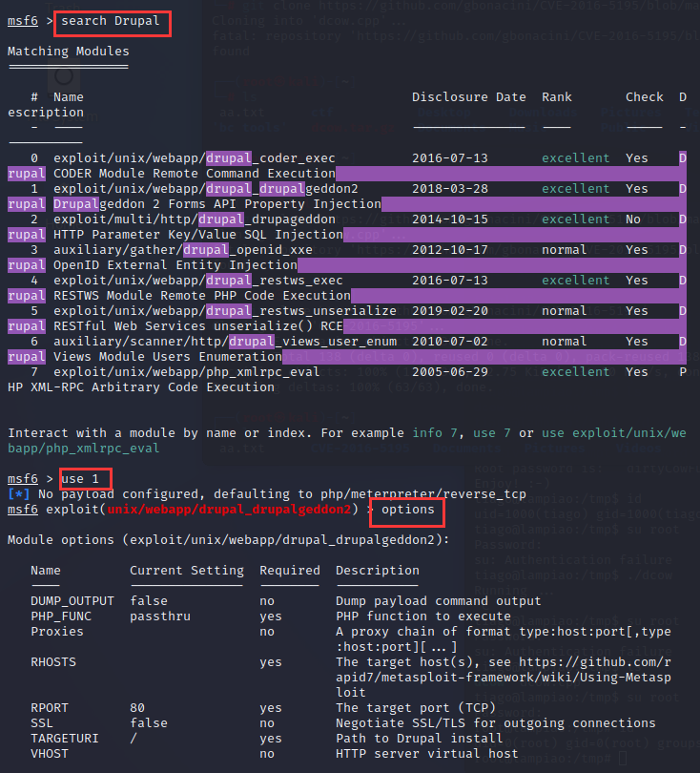
Task: Click 'CODER Module Remote Command Execution' description
Action: tap(195, 174)
